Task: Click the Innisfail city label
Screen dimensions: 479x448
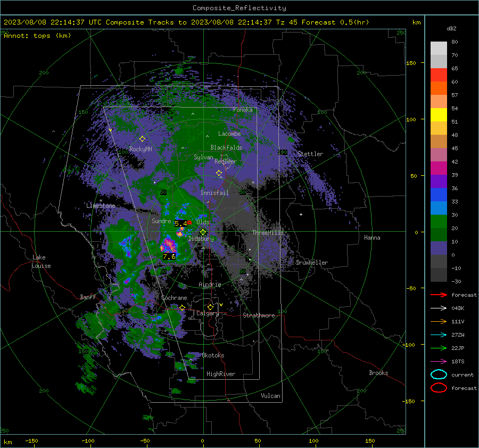Action: click(x=214, y=193)
